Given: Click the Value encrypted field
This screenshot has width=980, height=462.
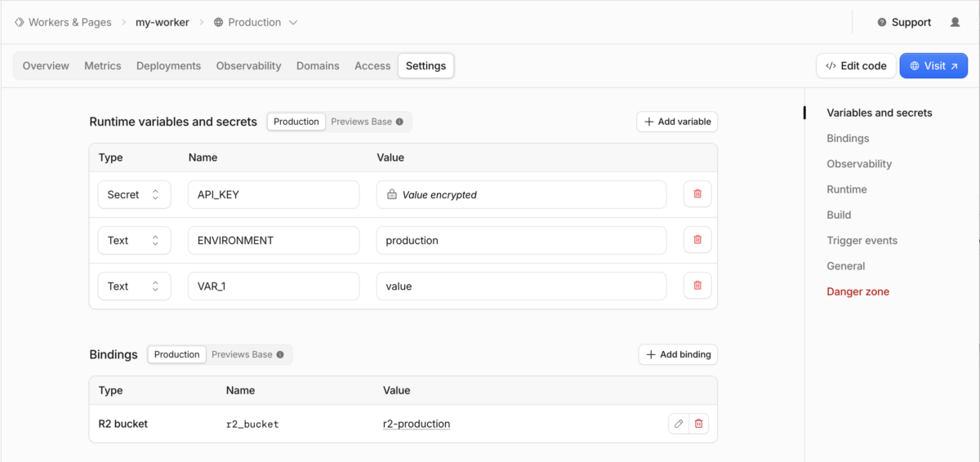Looking at the screenshot, I should coord(521,194).
